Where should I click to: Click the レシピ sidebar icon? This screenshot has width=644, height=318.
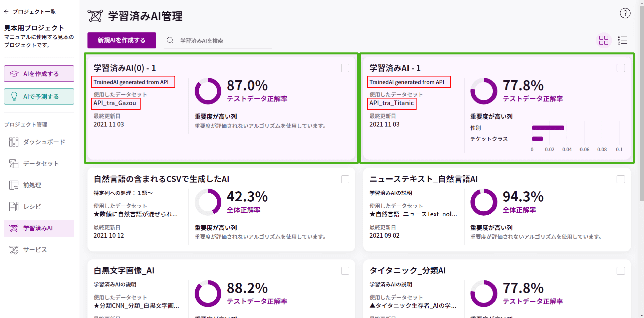(x=14, y=207)
